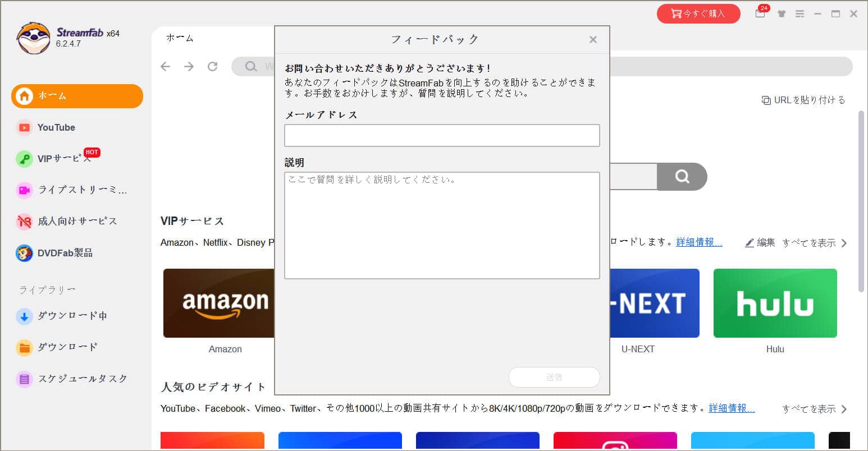Click the email address input field

[x=442, y=135]
